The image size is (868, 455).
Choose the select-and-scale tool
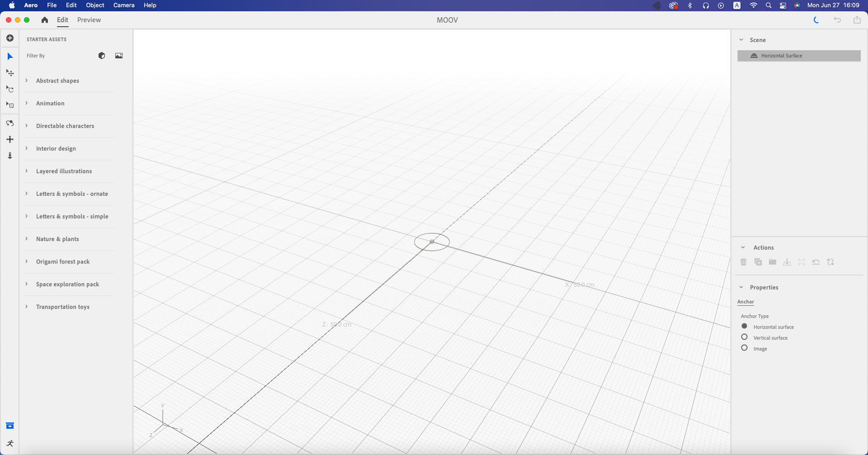tap(10, 105)
